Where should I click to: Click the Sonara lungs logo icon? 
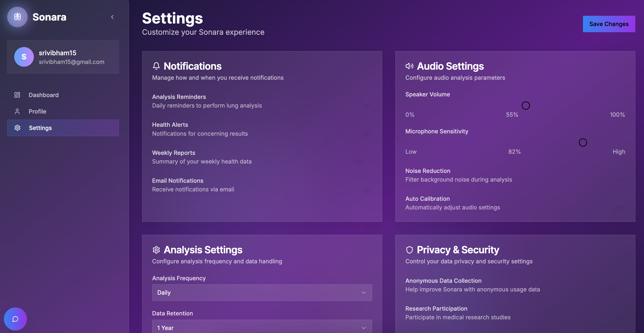(x=17, y=17)
